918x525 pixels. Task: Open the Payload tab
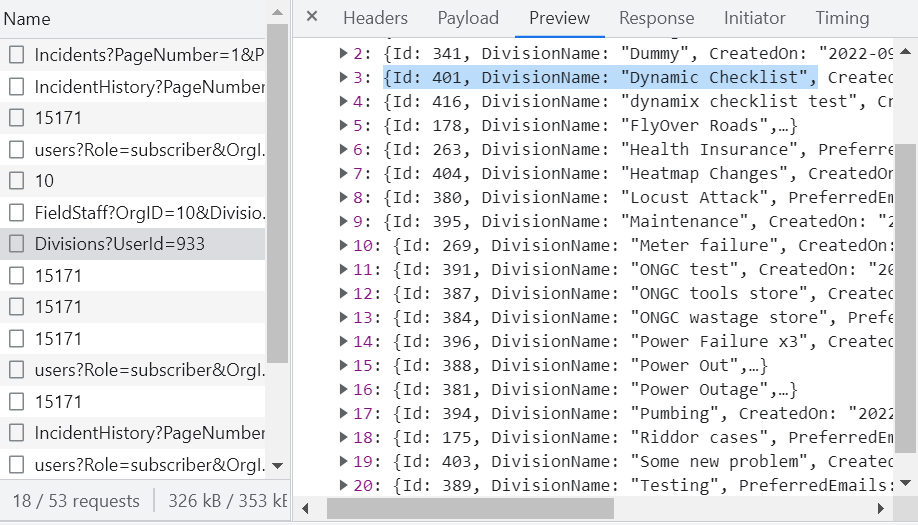point(468,18)
